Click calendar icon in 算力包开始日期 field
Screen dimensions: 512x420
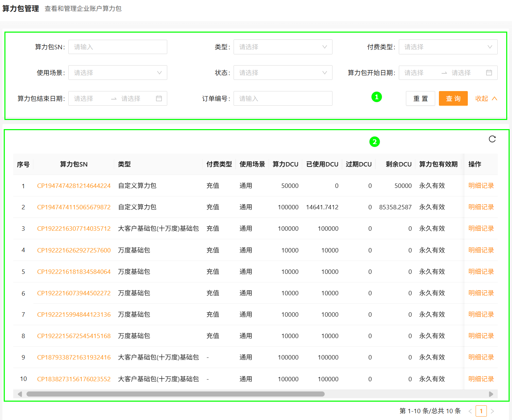click(x=489, y=73)
